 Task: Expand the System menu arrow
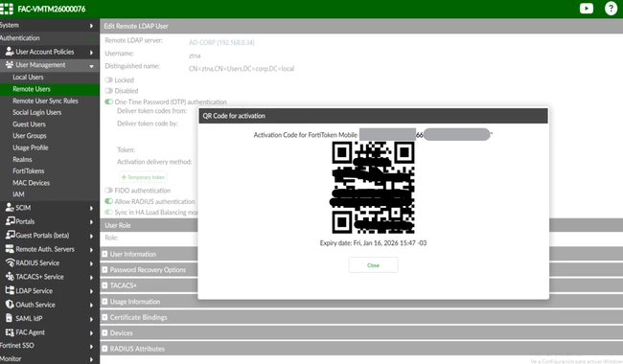click(x=91, y=26)
